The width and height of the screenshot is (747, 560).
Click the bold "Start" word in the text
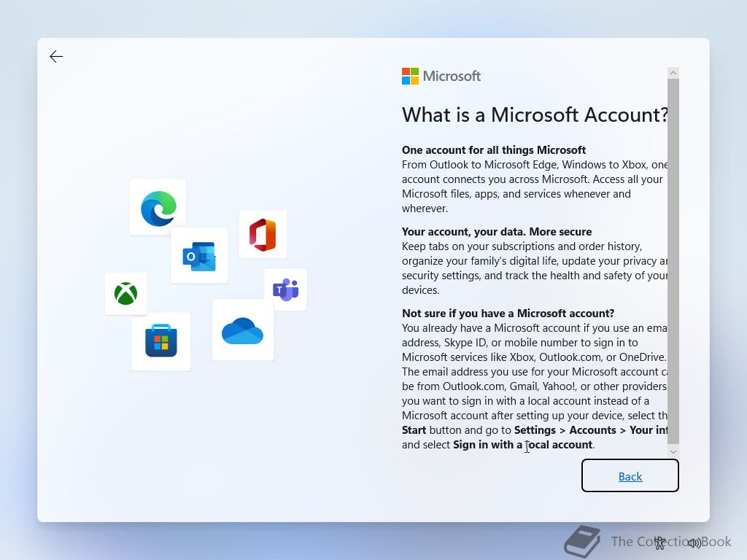pyautogui.click(x=414, y=430)
